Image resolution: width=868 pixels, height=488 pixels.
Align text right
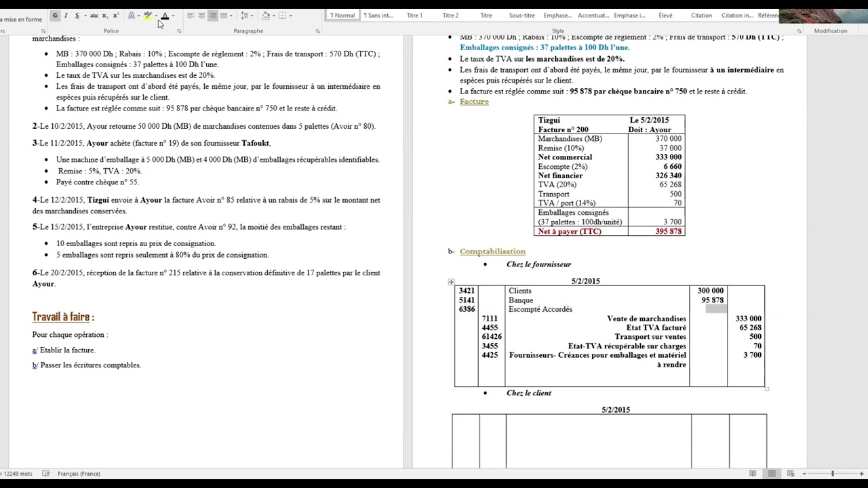212,16
